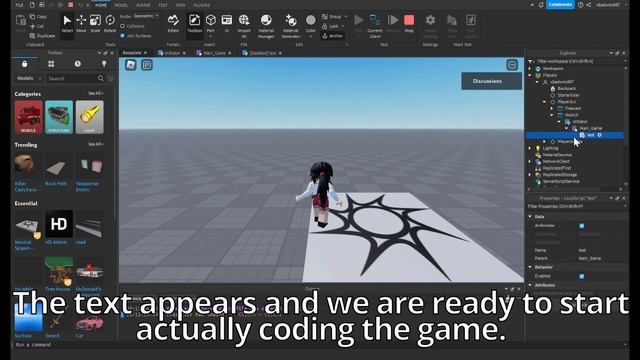Open the UI ribbon tool
Image resolution: width=640 pixels, height=360 pixels.
pos(227,24)
